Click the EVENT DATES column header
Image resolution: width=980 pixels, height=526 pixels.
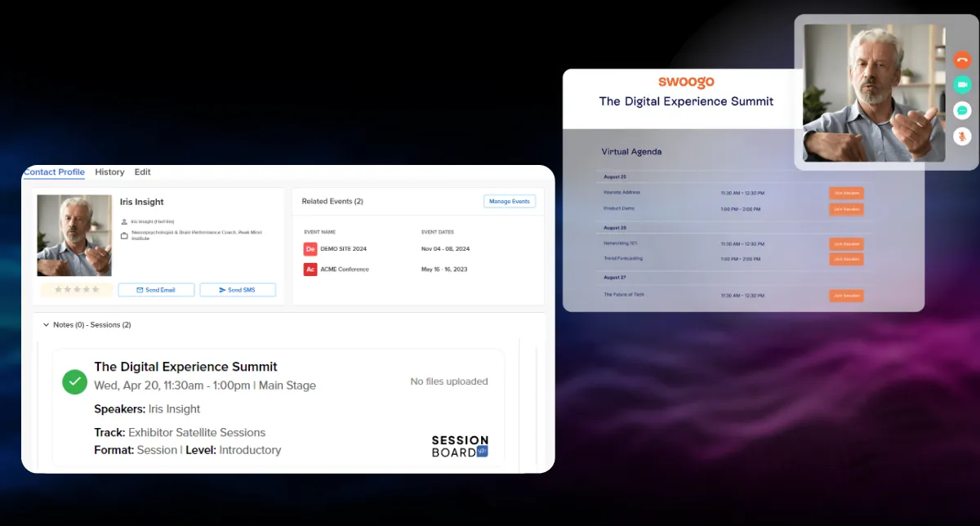click(437, 232)
